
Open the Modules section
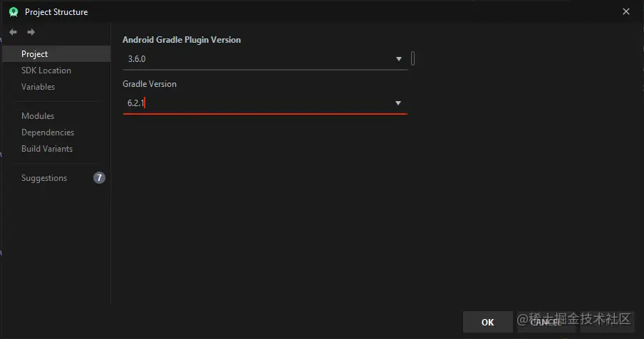[38, 116]
